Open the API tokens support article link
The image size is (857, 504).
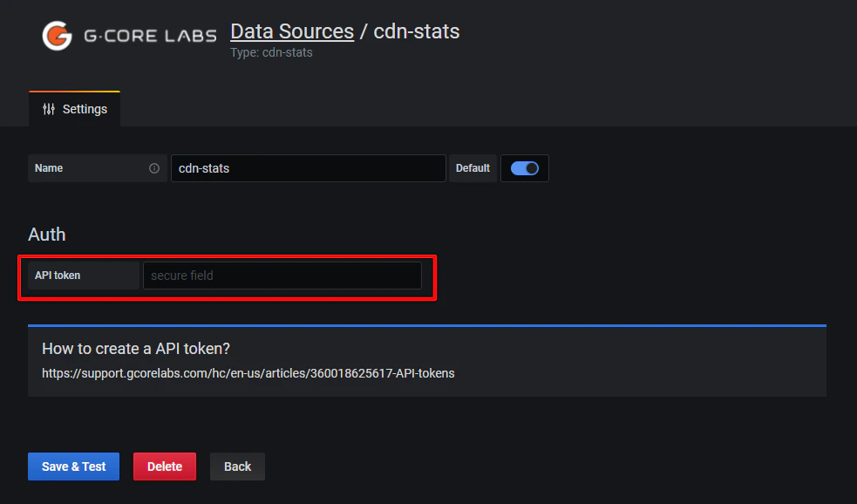pos(248,373)
